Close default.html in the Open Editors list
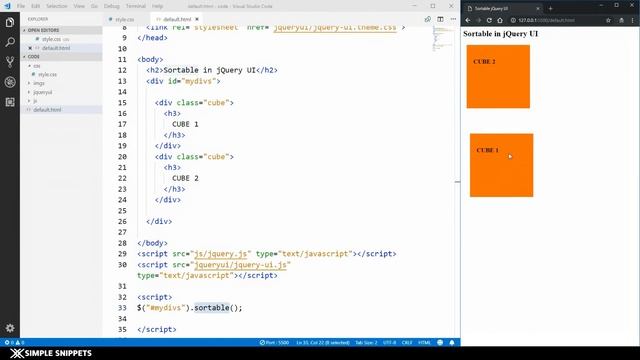 pos(30,48)
